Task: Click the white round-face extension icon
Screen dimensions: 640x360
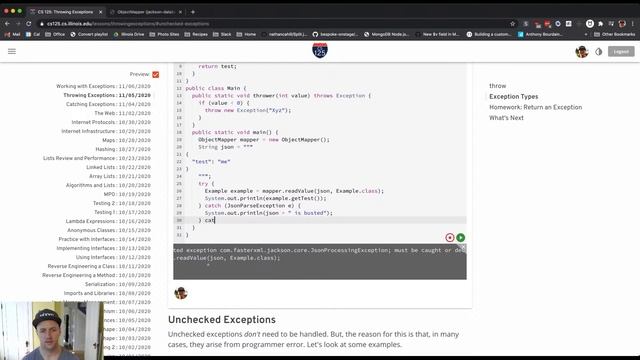Action: click(x=590, y=24)
